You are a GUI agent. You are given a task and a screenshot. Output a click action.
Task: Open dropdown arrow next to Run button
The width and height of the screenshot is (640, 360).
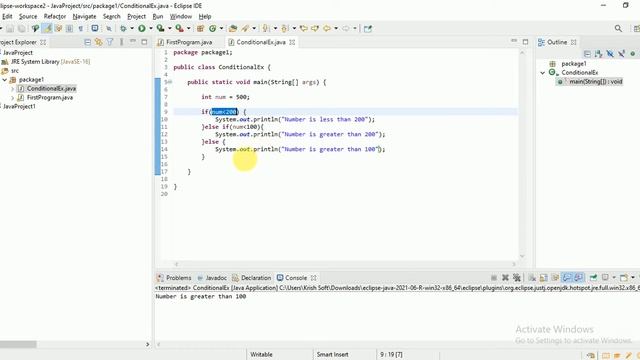coord(151,28)
